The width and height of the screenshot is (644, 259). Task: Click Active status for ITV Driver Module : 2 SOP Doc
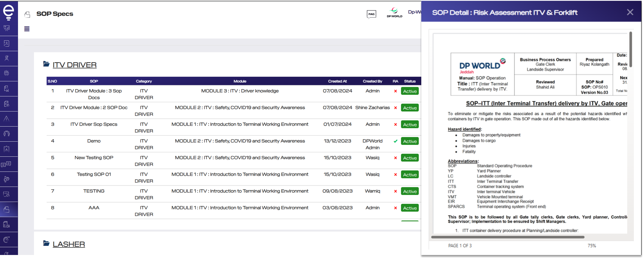coord(410,108)
